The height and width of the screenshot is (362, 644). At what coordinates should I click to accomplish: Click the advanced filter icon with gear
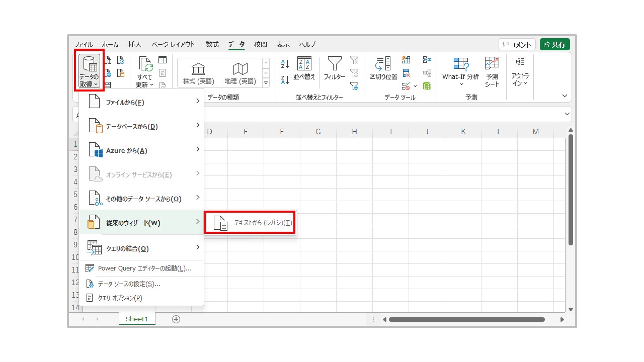click(354, 86)
